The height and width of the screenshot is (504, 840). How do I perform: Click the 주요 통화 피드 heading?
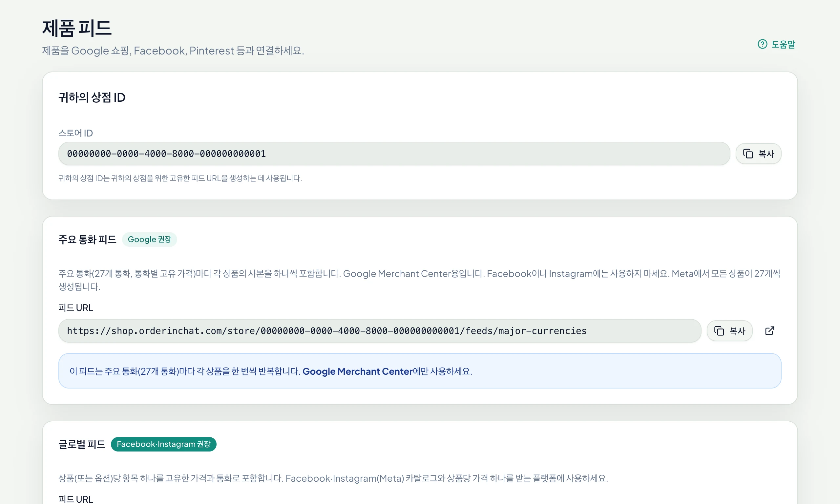tap(87, 240)
